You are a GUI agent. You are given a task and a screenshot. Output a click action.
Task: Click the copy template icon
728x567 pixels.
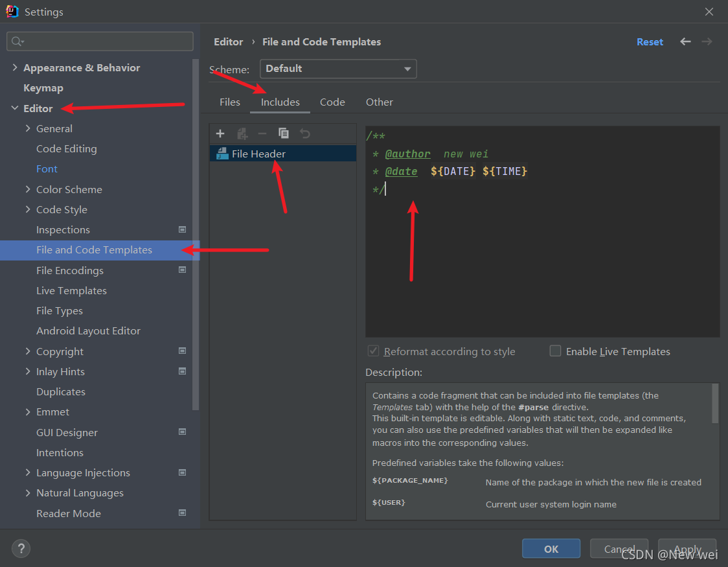284,133
